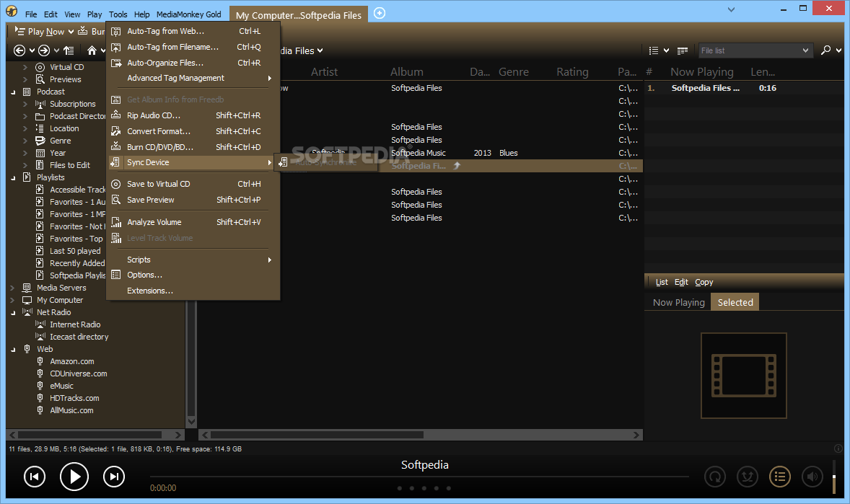Sort by the Rating column header
This screenshot has width=850, height=504.
pos(572,71)
